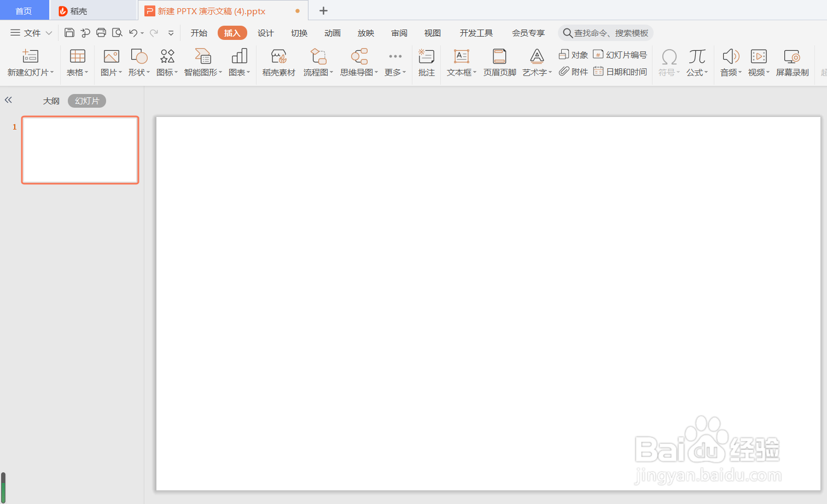Image resolution: width=827 pixels, height=504 pixels.
Task: Open the 开发工具 ribbon tab
Action: (x=476, y=33)
